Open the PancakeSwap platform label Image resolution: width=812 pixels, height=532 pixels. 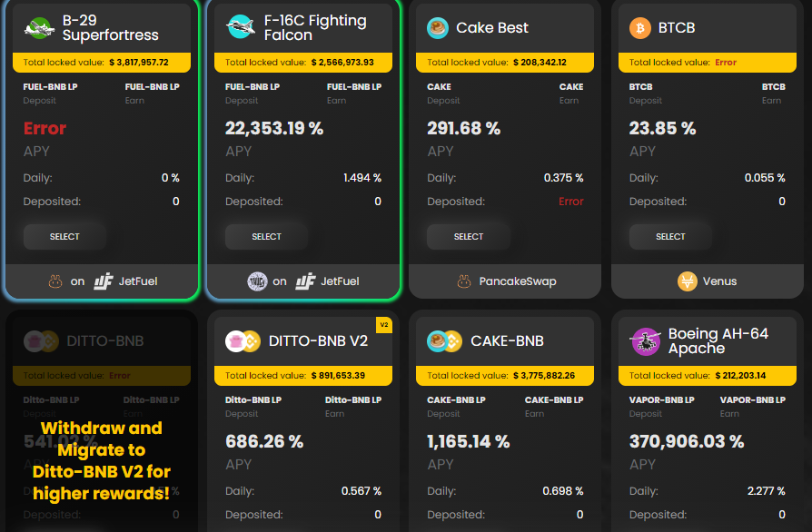coord(518,281)
